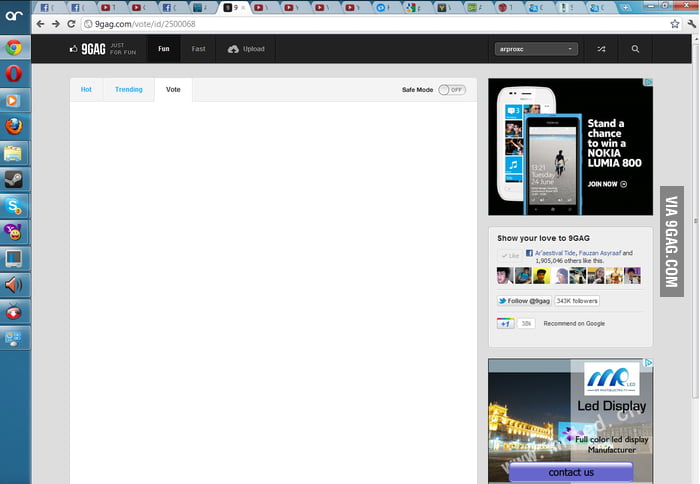The width and height of the screenshot is (700, 484).
Task: Click the Google +1 button
Action: click(506, 323)
